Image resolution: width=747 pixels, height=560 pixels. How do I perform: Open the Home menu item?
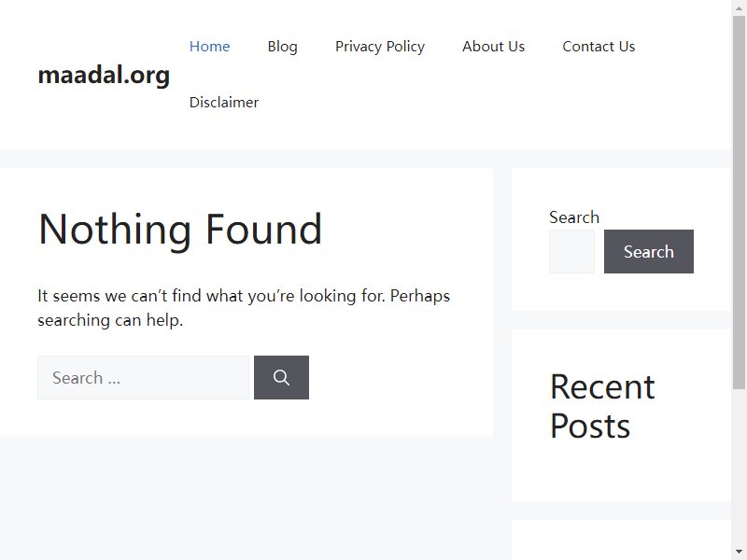tap(209, 46)
